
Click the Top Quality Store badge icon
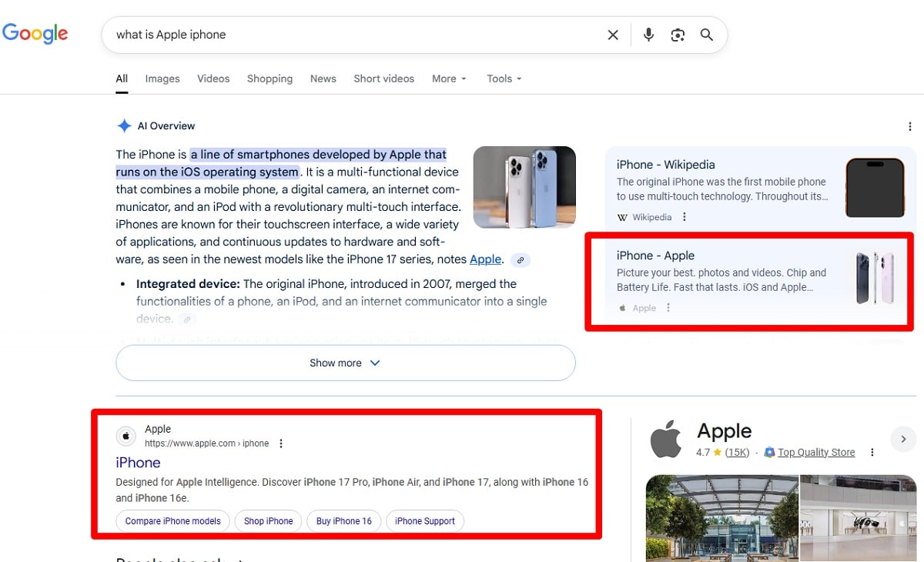click(x=771, y=452)
